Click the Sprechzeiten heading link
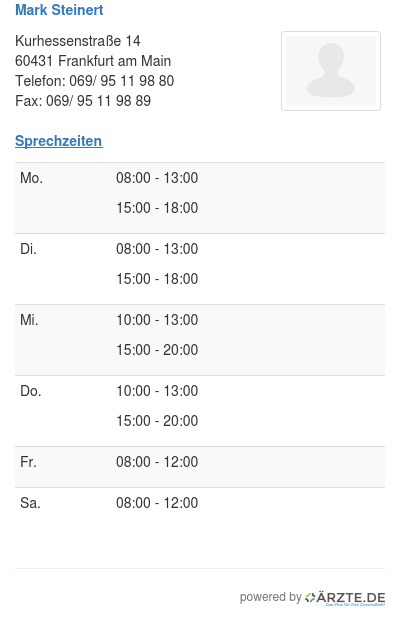The width and height of the screenshot is (400, 618). pos(59,141)
